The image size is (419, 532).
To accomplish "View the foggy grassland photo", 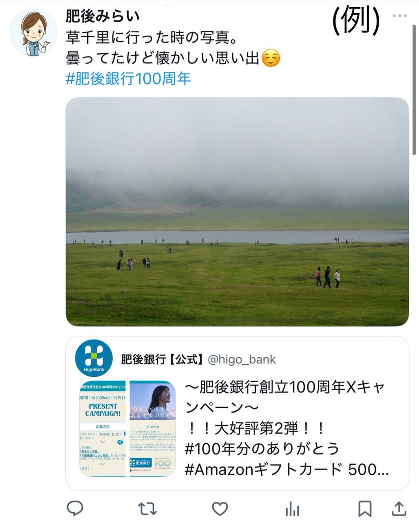I will [237, 212].
